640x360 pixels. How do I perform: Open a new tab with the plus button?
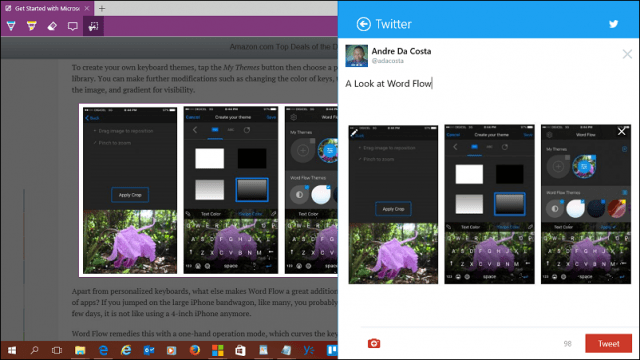pos(102,8)
